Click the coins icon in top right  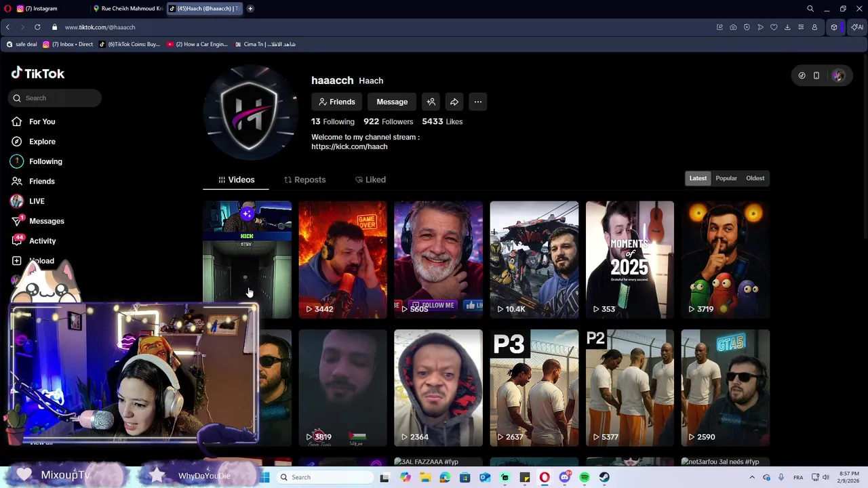pyautogui.click(x=802, y=76)
